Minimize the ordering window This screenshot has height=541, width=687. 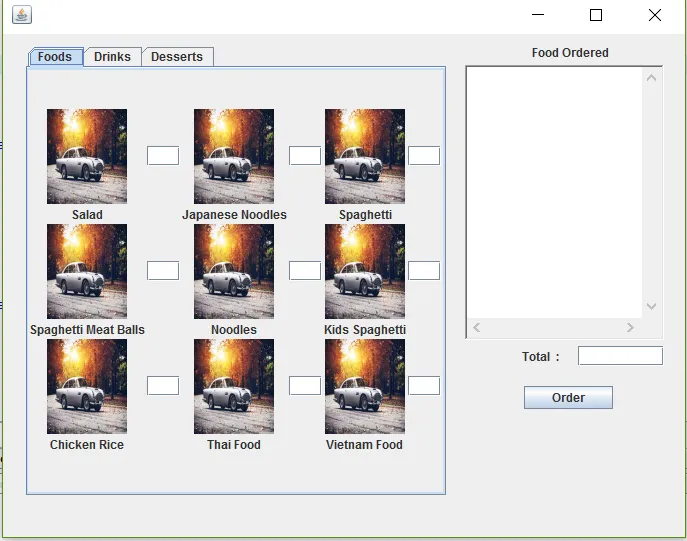pyautogui.click(x=538, y=15)
